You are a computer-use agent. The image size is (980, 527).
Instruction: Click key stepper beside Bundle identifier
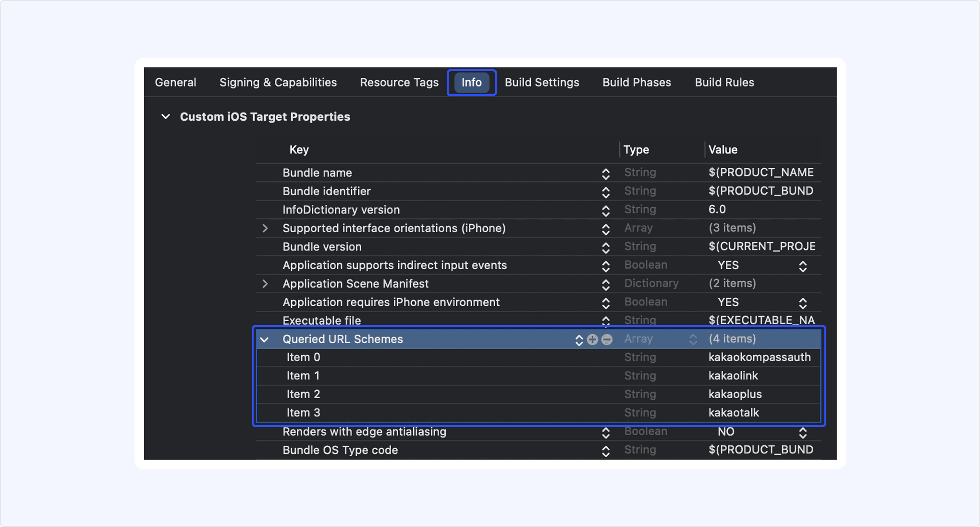(606, 192)
